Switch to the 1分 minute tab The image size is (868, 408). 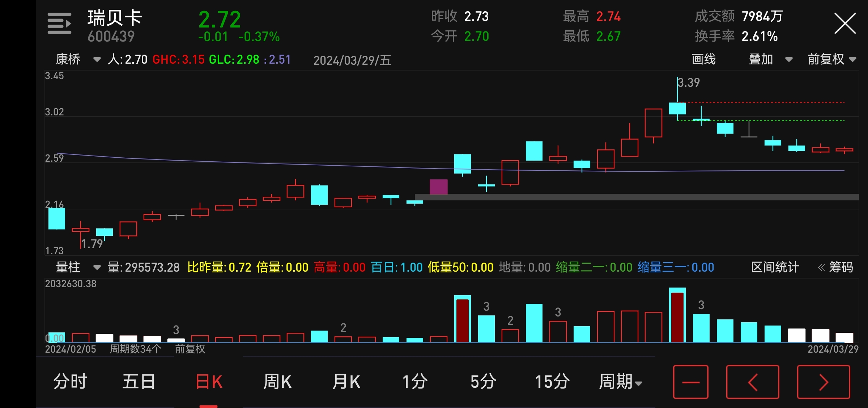point(415,382)
